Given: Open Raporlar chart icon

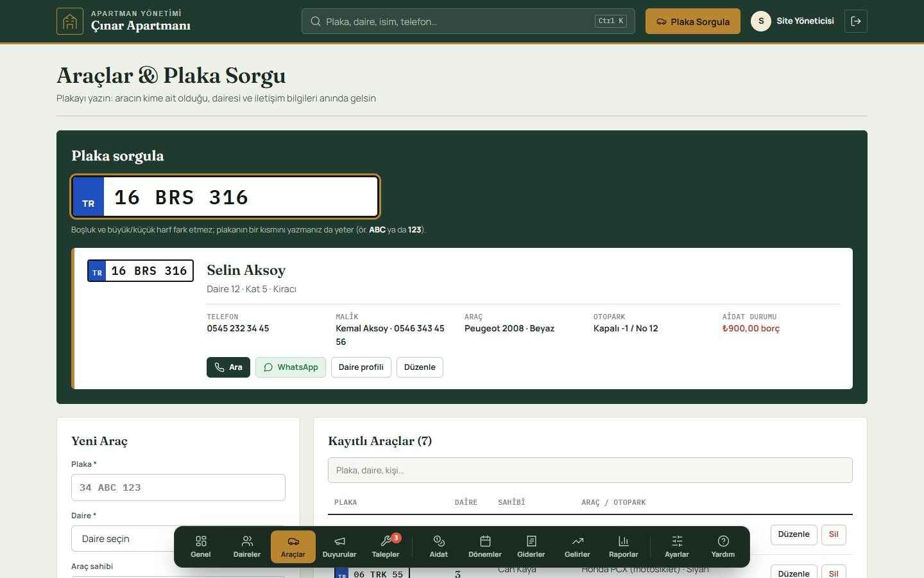Looking at the screenshot, I should (x=624, y=547).
